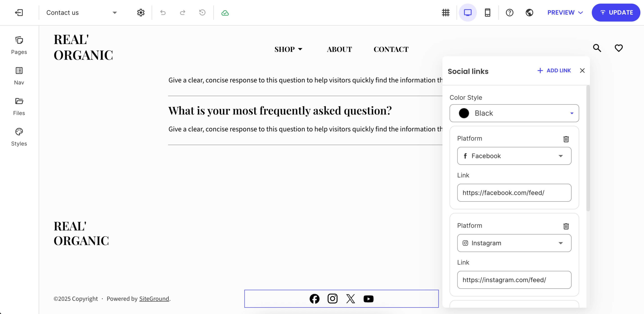Click the search magnifier icon
644x314 pixels.
tap(597, 48)
